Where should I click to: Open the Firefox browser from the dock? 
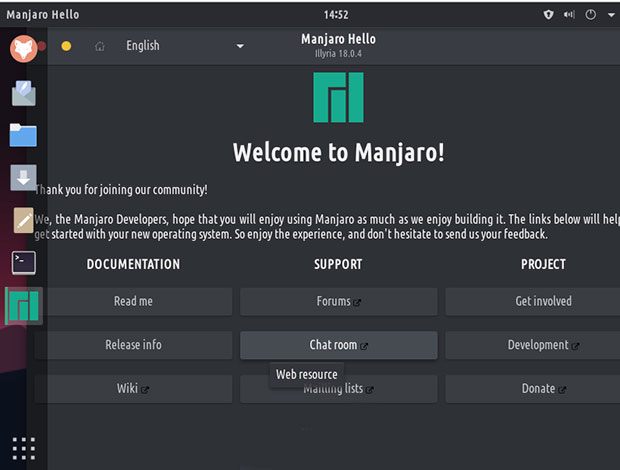coord(24,49)
